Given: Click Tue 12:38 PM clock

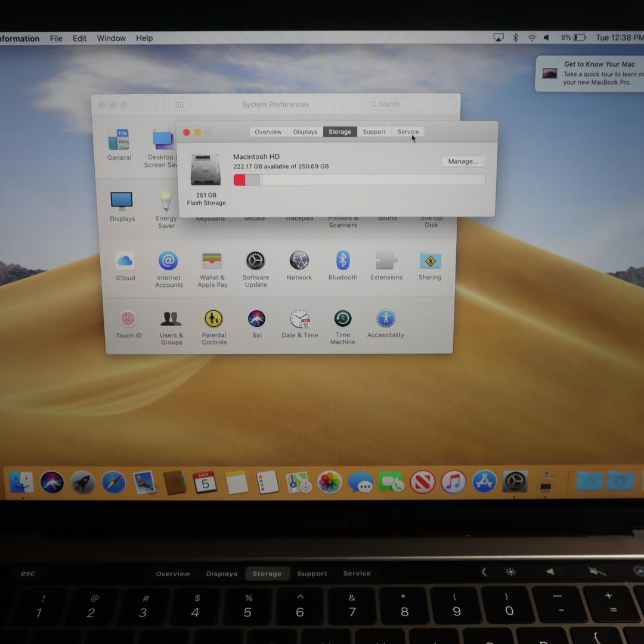Looking at the screenshot, I should (620, 38).
